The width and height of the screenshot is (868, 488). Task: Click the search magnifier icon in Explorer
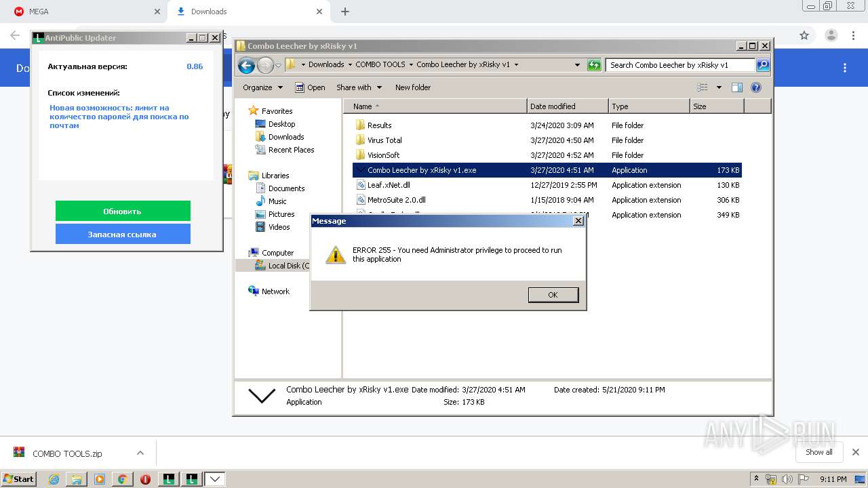point(763,65)
